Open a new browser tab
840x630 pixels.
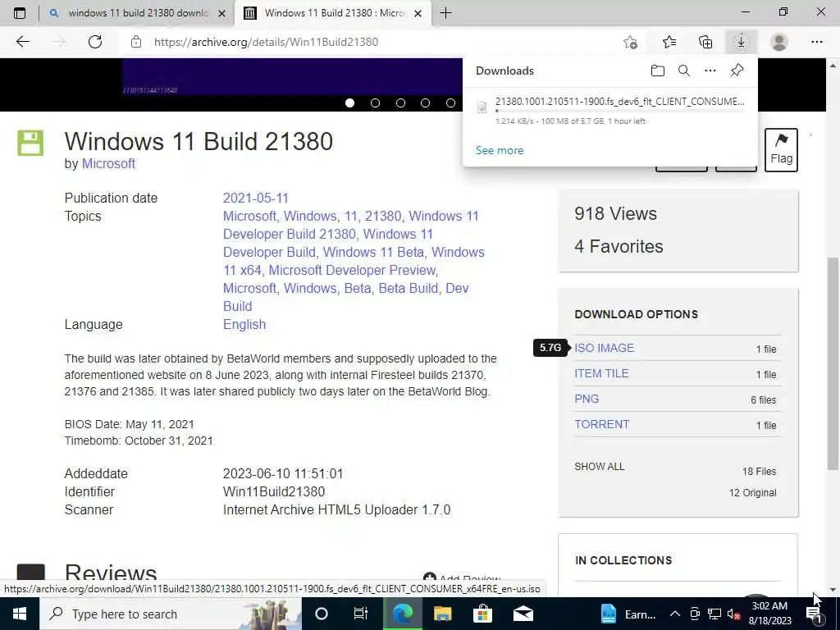click(x=445, y=13)
